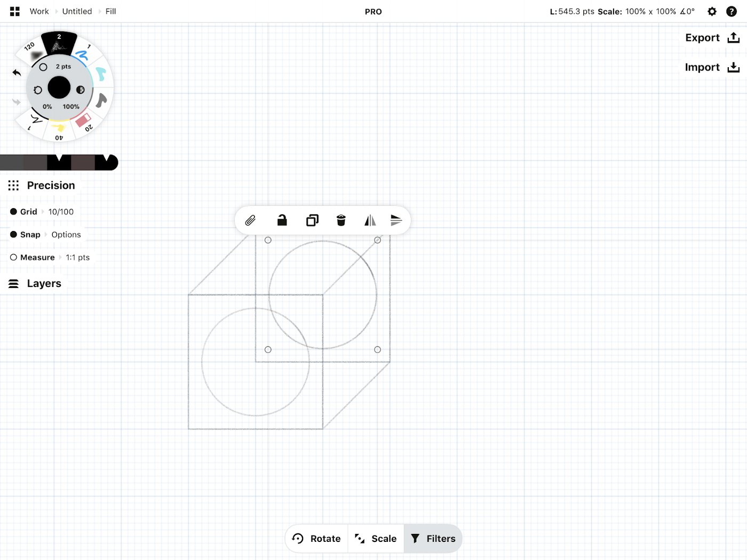Select the gray fill tool
Screen dimensions: 747x560
[101, 100]
